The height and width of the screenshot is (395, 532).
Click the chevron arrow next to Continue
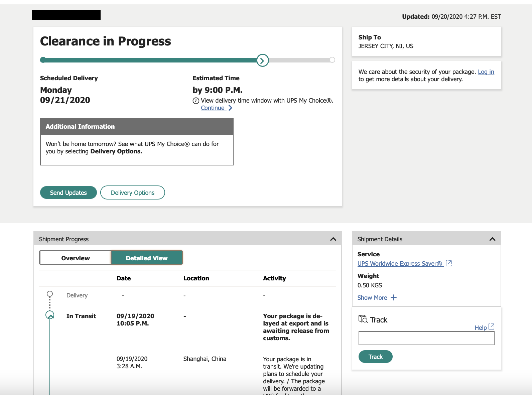[230, 108]
